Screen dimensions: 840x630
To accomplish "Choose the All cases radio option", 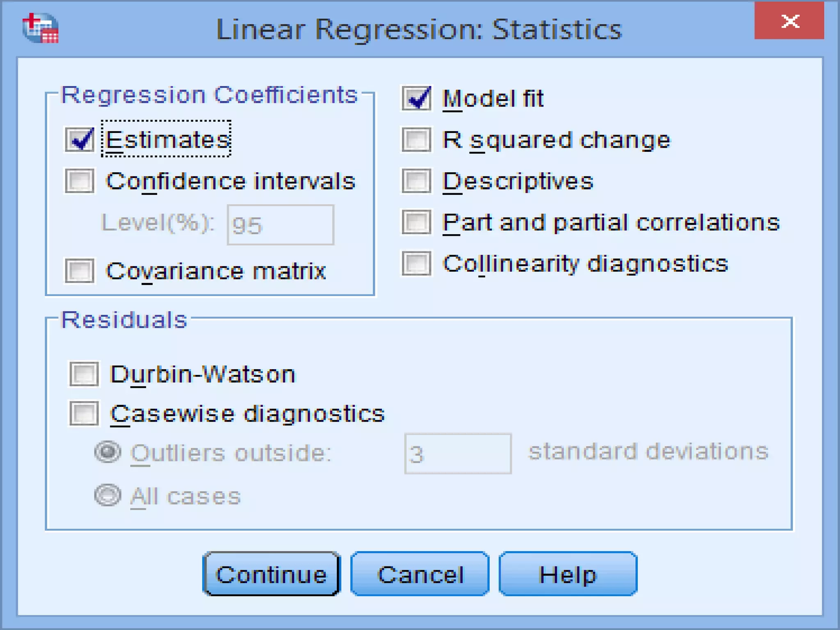I will pyautogui.click(x=107, y=495).
